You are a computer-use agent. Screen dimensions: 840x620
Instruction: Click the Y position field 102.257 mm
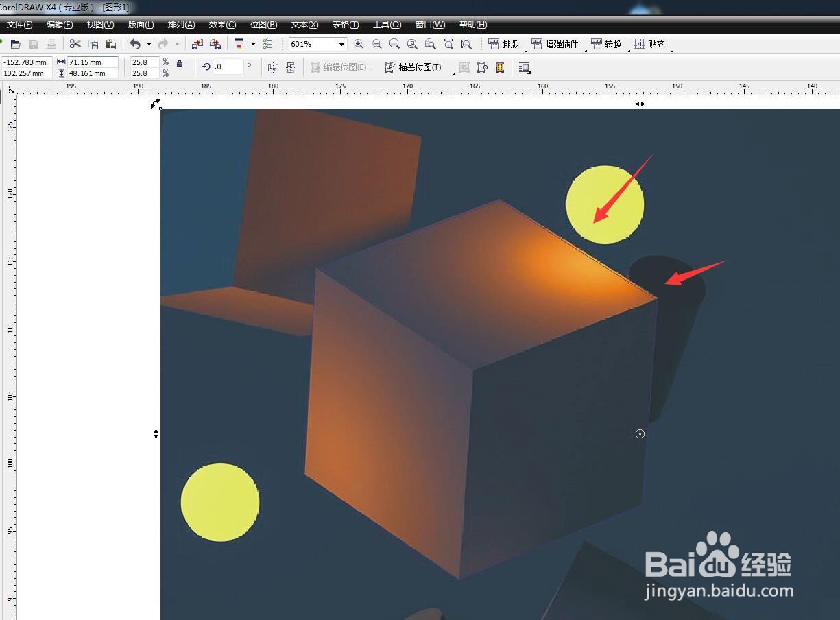(27, 73)
